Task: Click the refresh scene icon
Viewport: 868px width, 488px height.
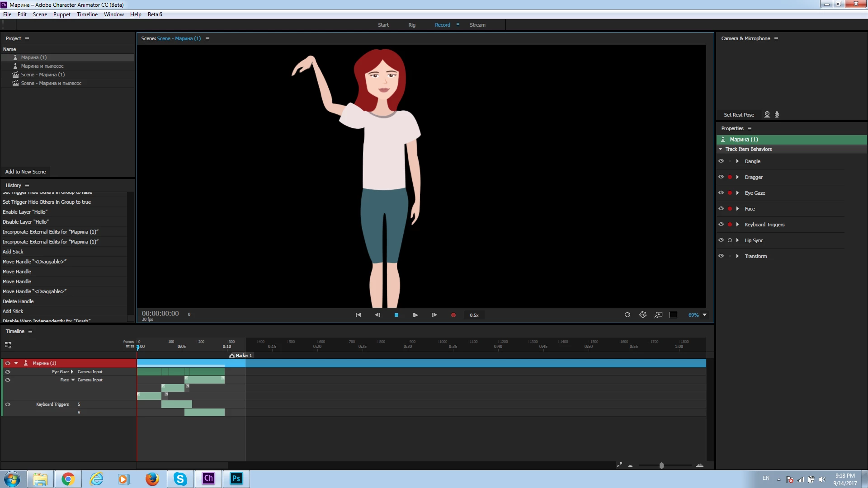Action: coord(627,315)
